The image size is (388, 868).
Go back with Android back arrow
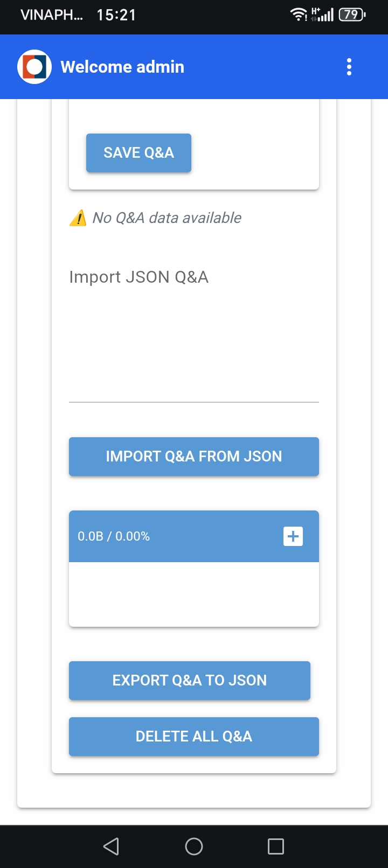point(111,846)
